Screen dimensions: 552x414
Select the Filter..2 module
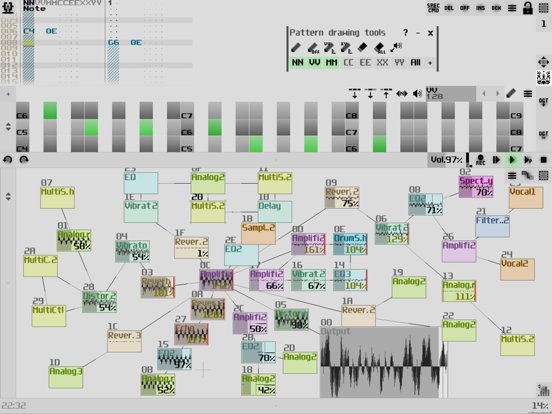tap(492, 226)
